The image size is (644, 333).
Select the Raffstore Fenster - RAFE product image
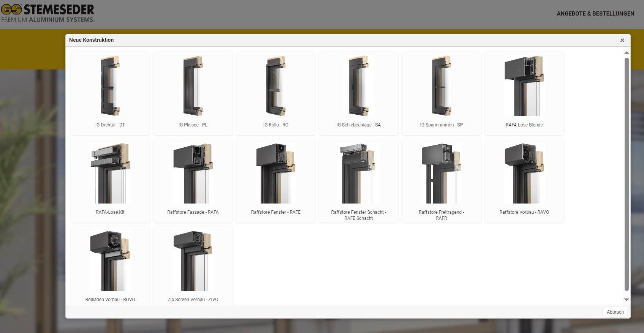pos(276,173)
